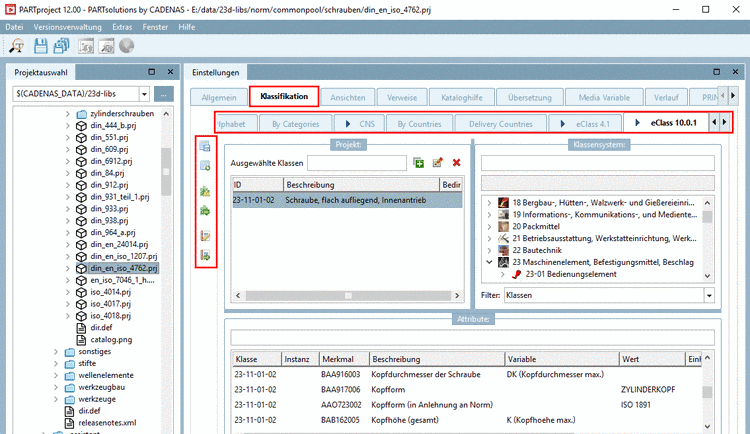The image size is (750, 434).
Task: Close the Einstellungen panel
Action: [735, 72]
